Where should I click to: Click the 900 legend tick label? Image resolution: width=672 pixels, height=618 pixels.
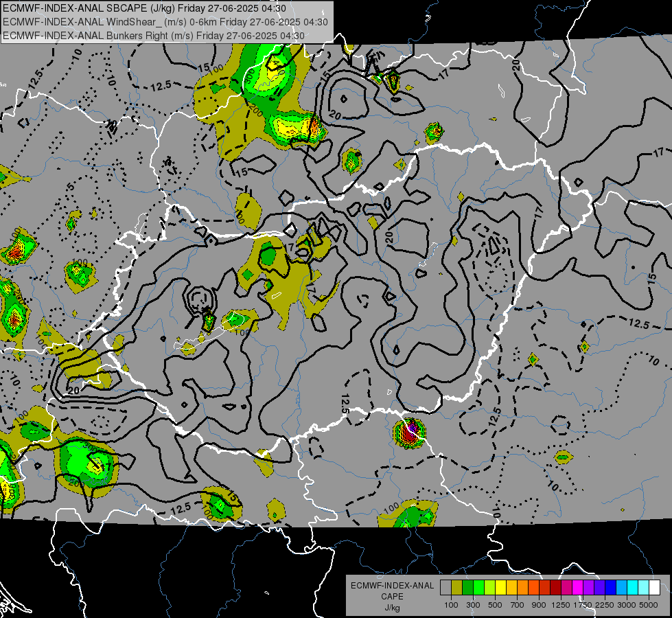[x=539, y=605]
